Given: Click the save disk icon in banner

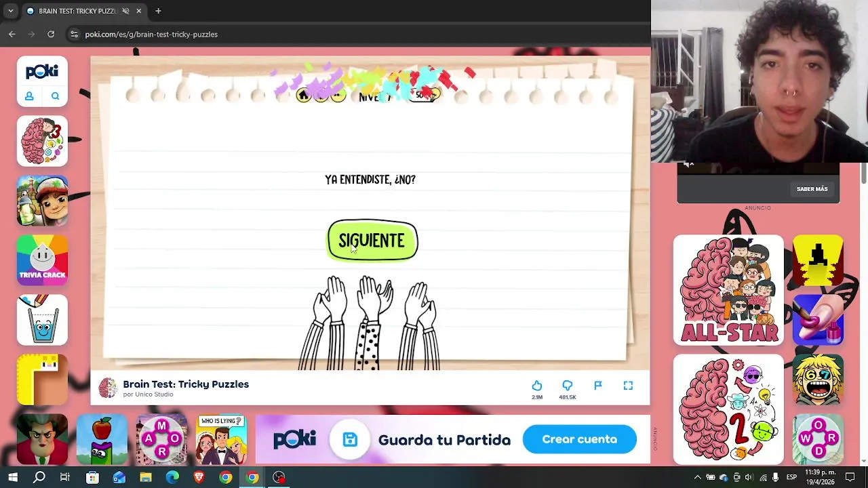Looking at the screenshot, I should pyautogui.click(x=350, y=440).
